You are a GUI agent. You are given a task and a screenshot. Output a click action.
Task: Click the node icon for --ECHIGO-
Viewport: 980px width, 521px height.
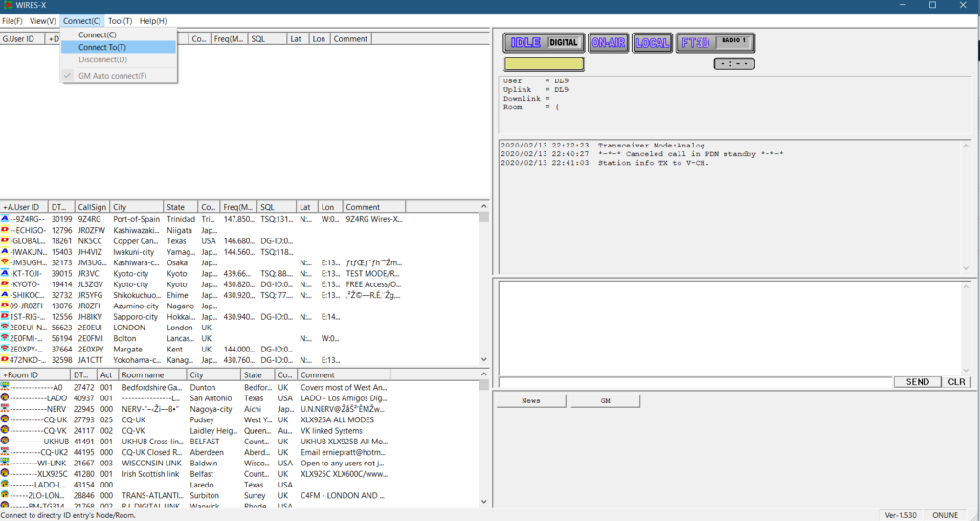[5, 230]
